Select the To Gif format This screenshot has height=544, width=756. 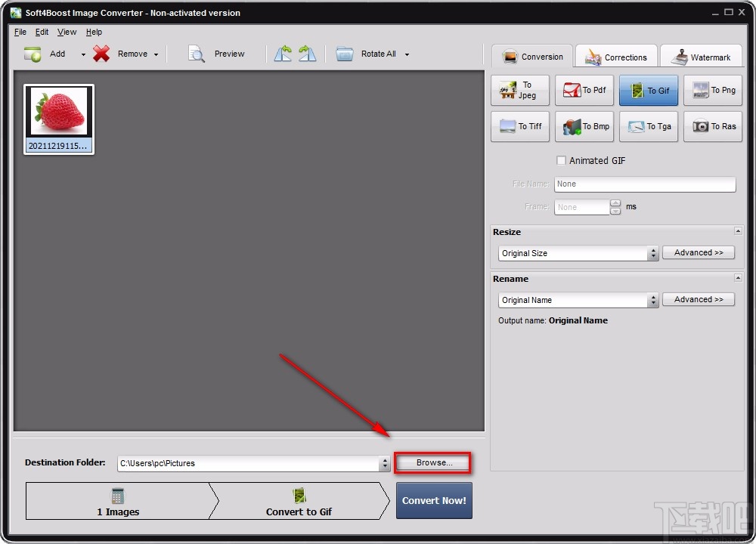click(649, 90)
